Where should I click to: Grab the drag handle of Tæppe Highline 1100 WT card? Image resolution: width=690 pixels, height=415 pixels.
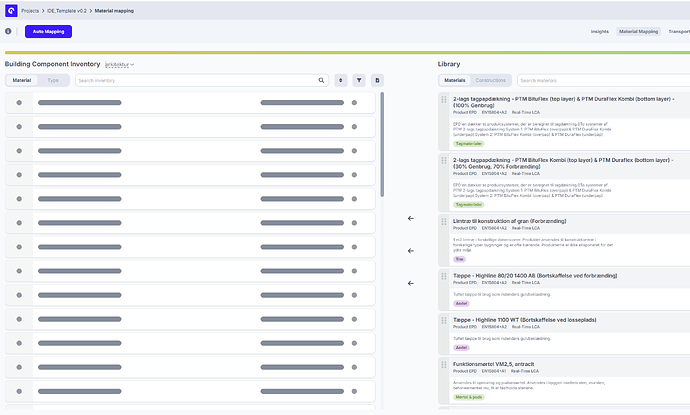[x=444, y=320]
